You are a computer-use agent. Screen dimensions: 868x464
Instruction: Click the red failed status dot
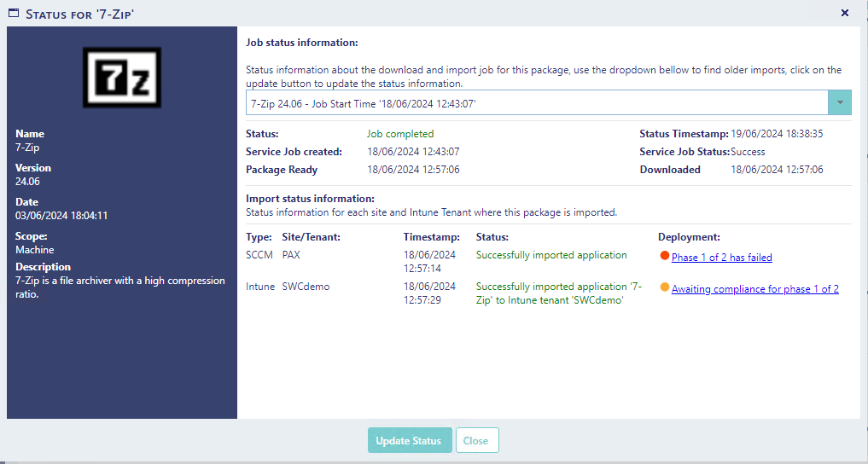(x=665, y=256)
